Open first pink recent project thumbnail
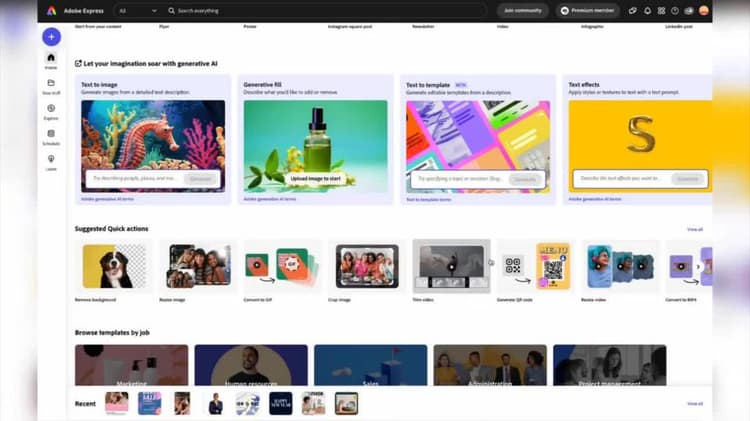The image size is (750, 421). pyautogui.click(x=117, y=403)
